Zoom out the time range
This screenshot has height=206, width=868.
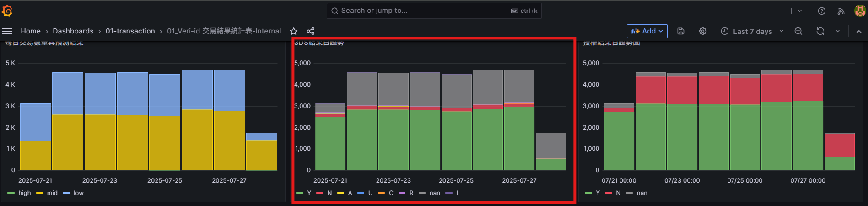pos(798,31)
